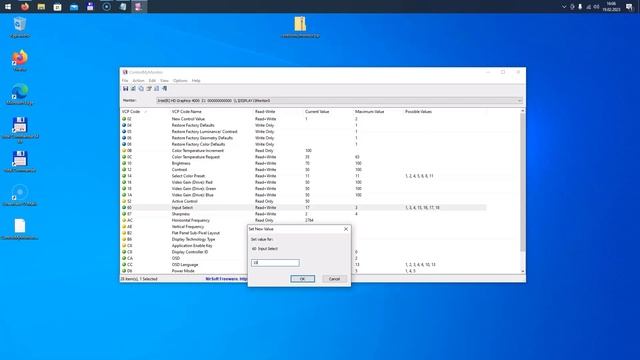Click the green icon of the Brightness row
Screen dimensions: 640x360
click(124, 163)
